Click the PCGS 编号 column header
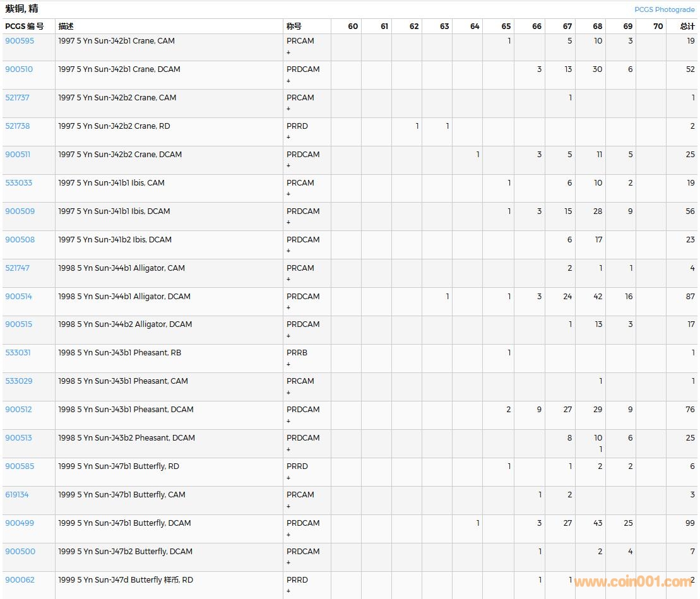The image size is (700, 599). pos(25,27)
